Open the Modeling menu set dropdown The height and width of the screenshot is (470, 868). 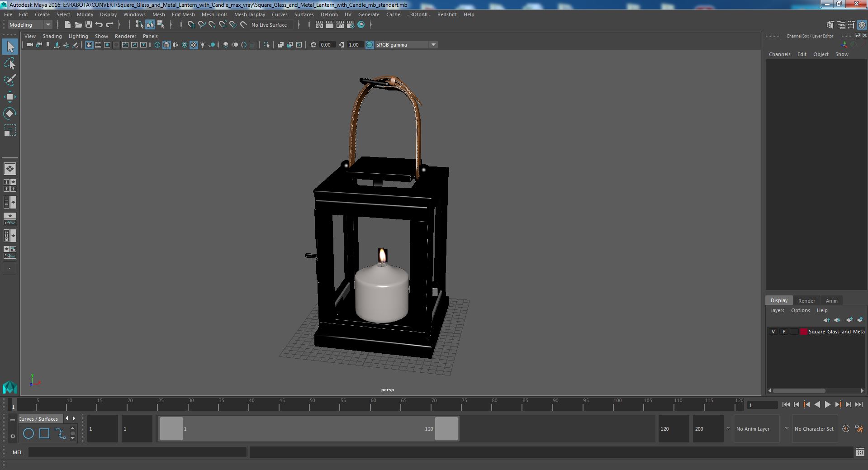[30, 25]
